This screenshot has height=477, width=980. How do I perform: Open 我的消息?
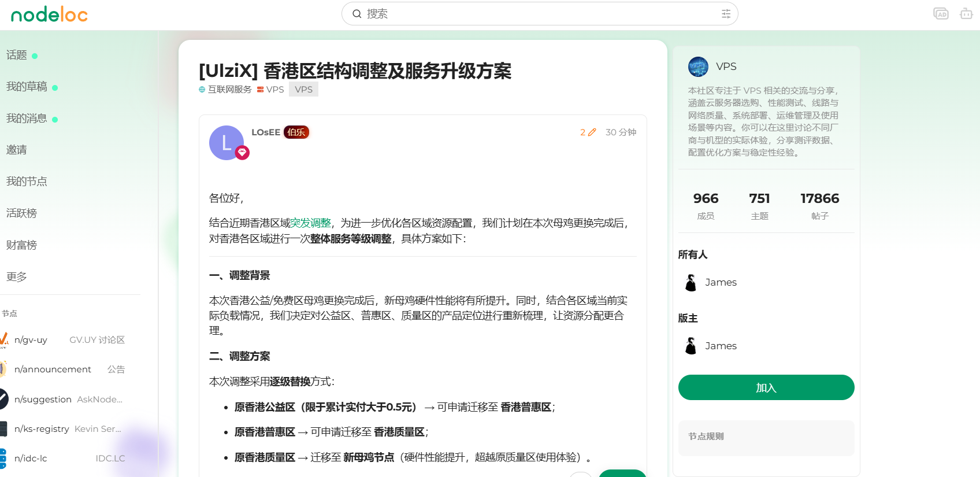click(27, 119)
